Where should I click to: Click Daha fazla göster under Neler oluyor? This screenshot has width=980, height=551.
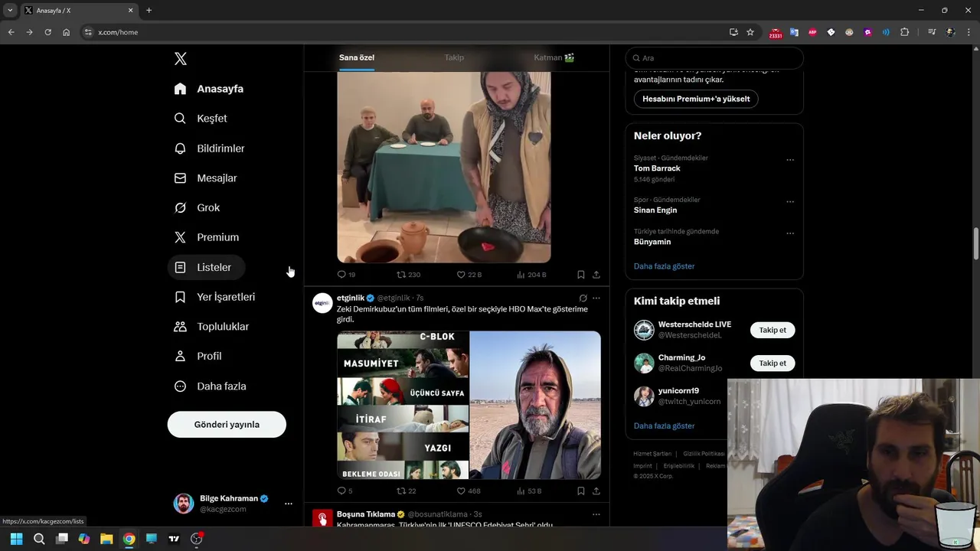(664, 266)
